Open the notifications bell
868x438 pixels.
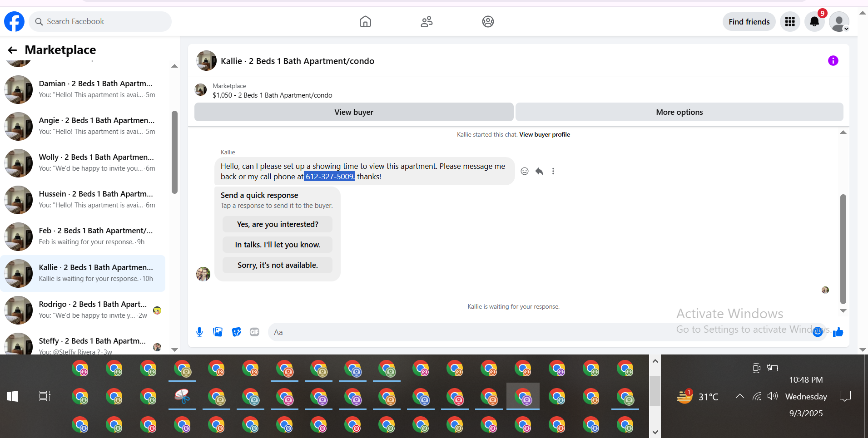(x=814, y=21)
